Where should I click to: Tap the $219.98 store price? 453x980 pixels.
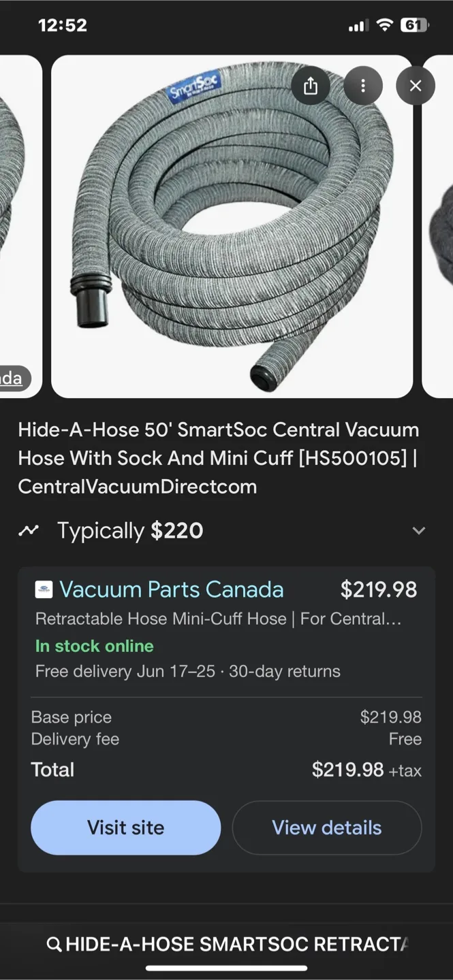(379, 589)
